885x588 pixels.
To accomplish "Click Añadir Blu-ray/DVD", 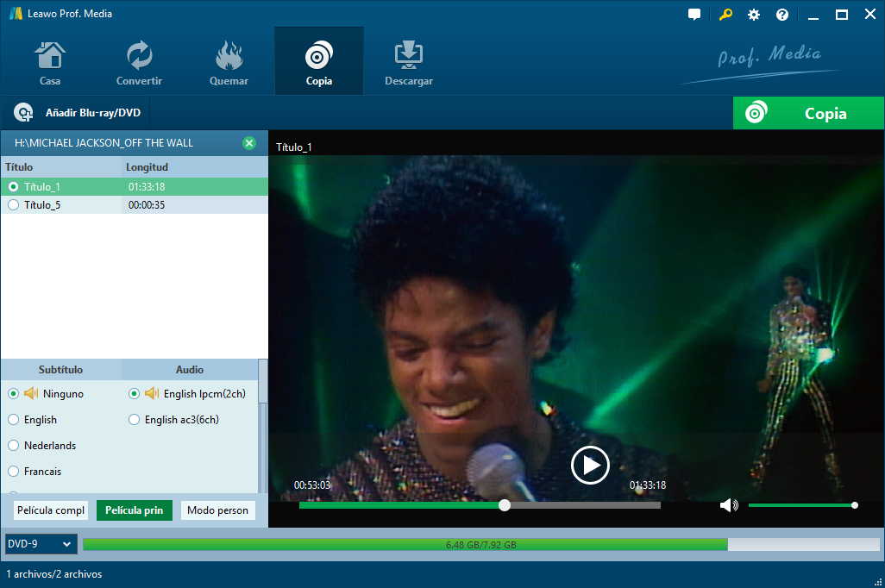I will 78,113.
